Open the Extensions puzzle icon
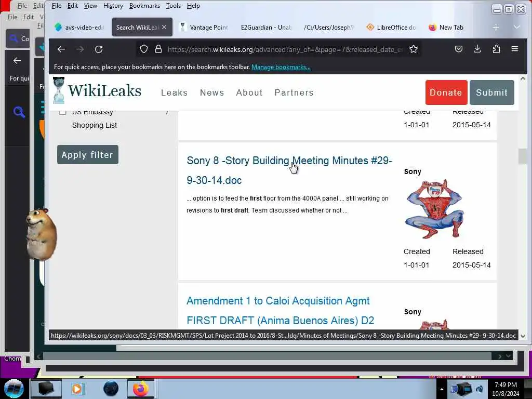Screen dimensions: 532x399 (x=496, y=49)
